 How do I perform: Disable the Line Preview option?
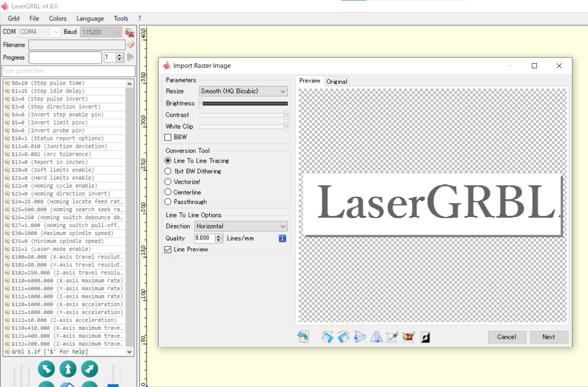click(167, 250)
